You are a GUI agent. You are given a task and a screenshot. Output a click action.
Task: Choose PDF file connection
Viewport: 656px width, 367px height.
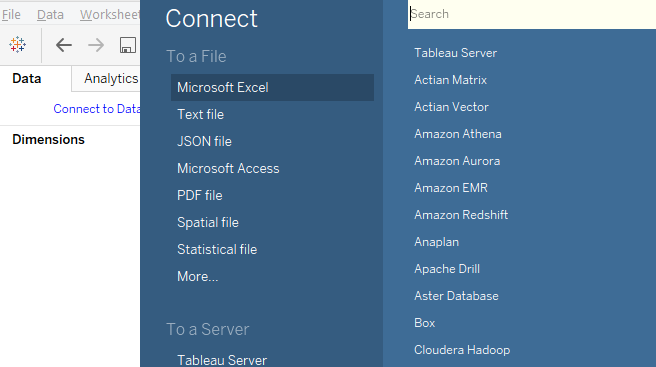click(200, 195)
